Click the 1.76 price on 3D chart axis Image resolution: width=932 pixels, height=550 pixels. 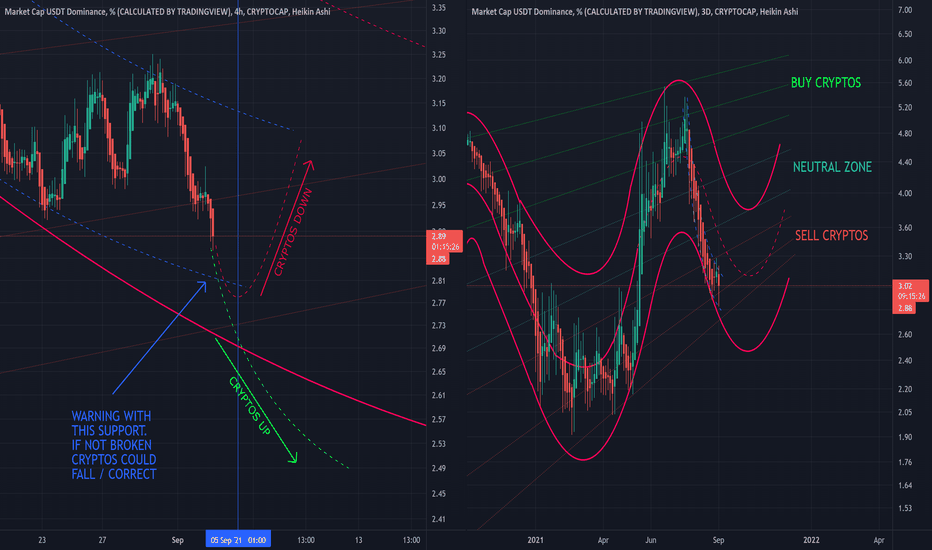point(905,463)
